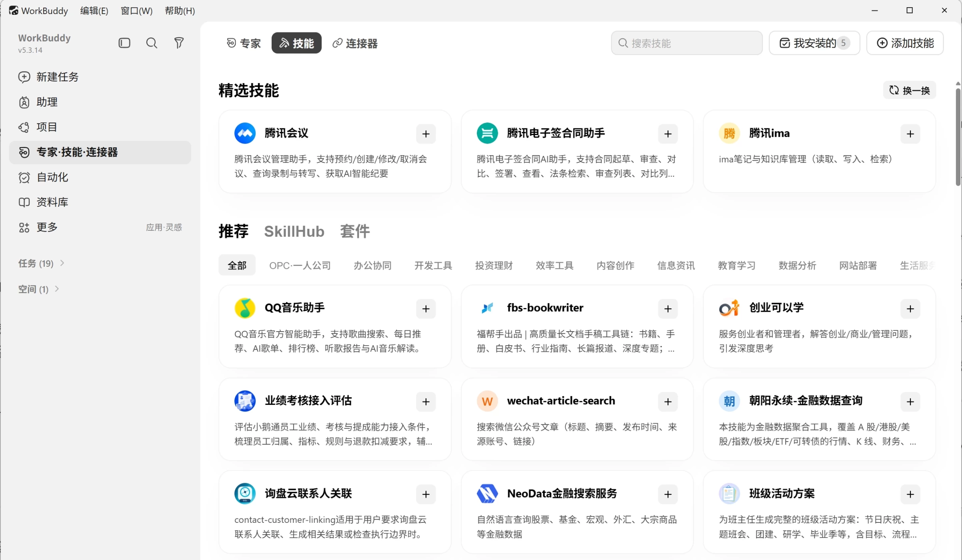The image size is (962, 560).
Task: Click the NeoData logo icon
Action: click(487, 494)
